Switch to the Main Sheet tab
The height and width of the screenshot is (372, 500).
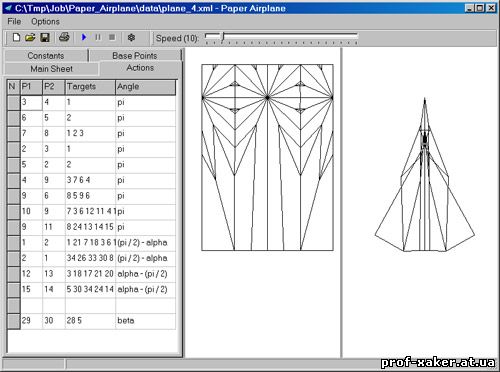[51, 69]
